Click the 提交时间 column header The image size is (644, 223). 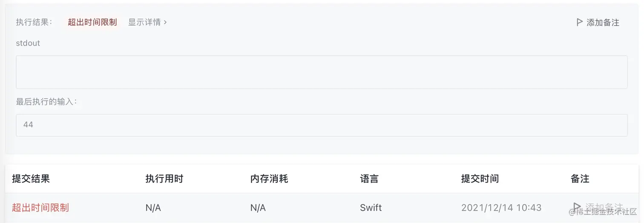click(480, 179)
